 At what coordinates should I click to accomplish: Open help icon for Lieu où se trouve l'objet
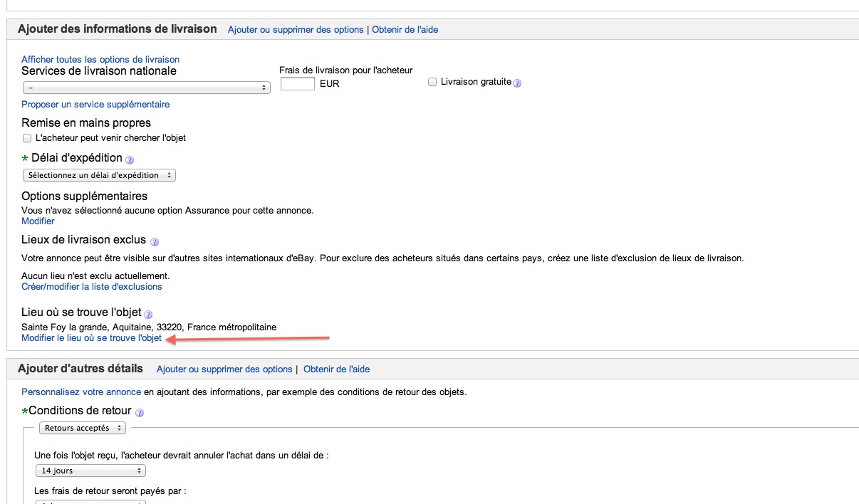coord(148,315)
